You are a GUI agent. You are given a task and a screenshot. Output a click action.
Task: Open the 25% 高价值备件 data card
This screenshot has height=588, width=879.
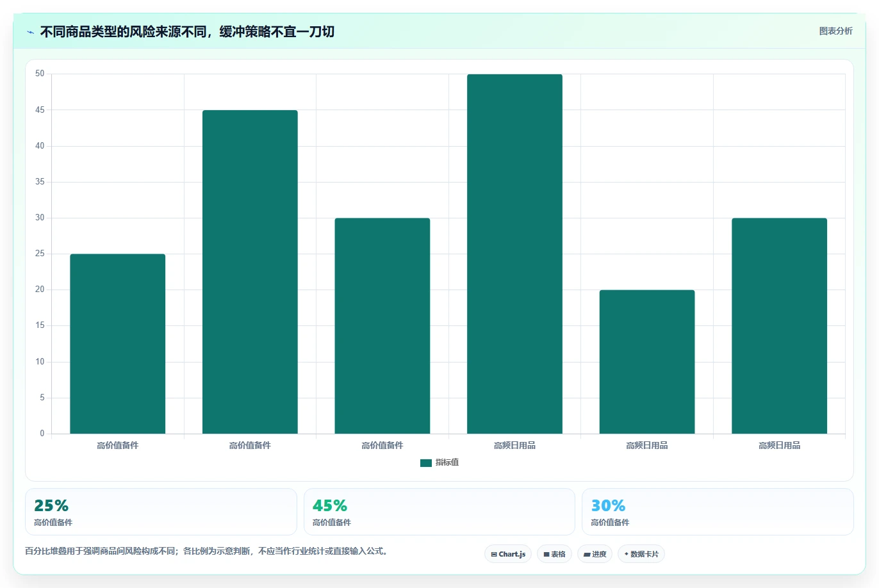pyautogui.click(x=161, y=512)
